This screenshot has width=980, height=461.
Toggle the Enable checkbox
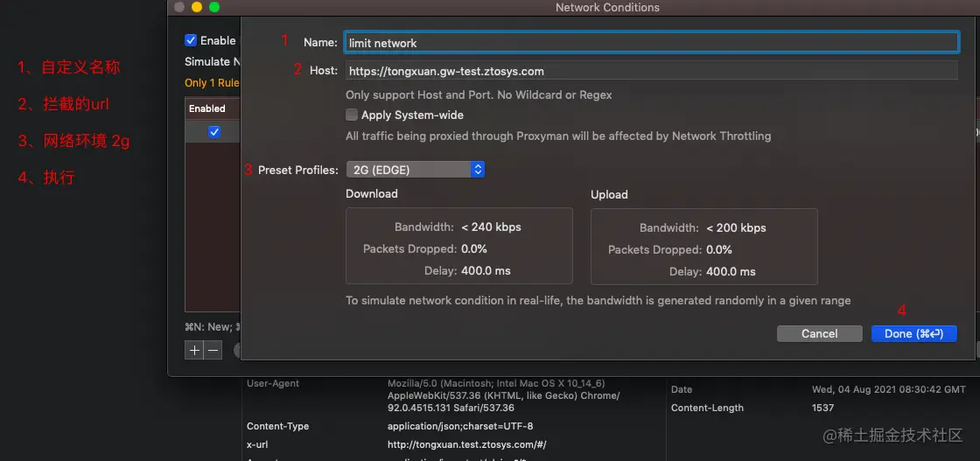[191, 40]
